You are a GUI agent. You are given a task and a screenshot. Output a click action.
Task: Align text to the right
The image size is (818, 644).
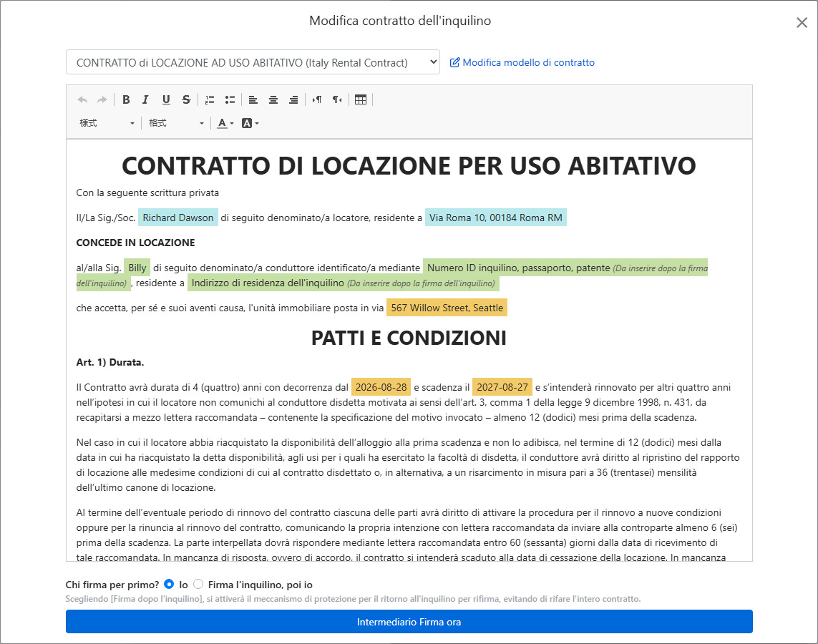pos(293,99)
